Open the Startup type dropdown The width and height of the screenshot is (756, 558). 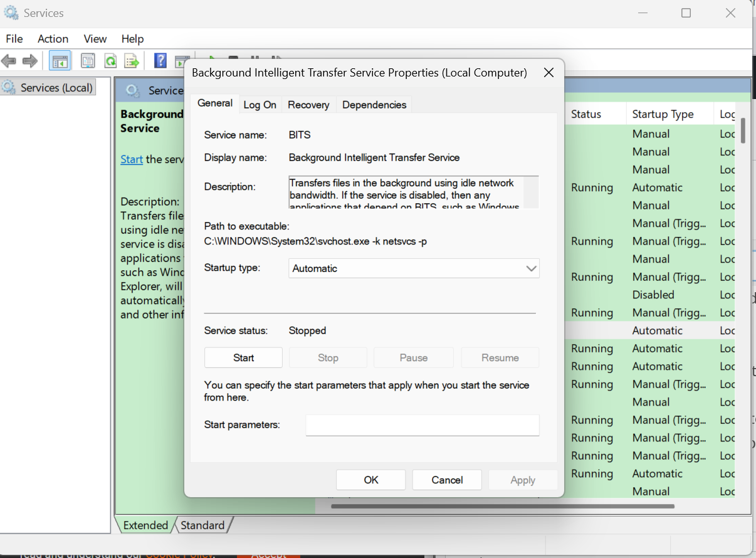point(532,268)
